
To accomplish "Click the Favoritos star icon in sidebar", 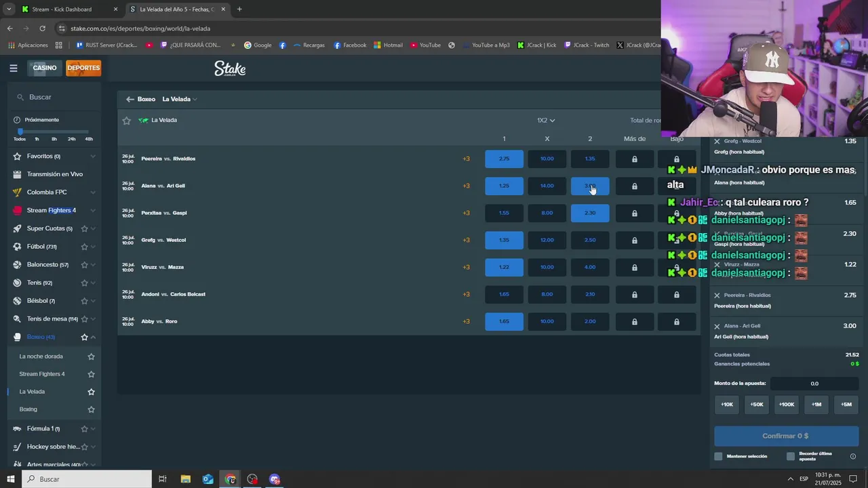I will coord(18,156).
